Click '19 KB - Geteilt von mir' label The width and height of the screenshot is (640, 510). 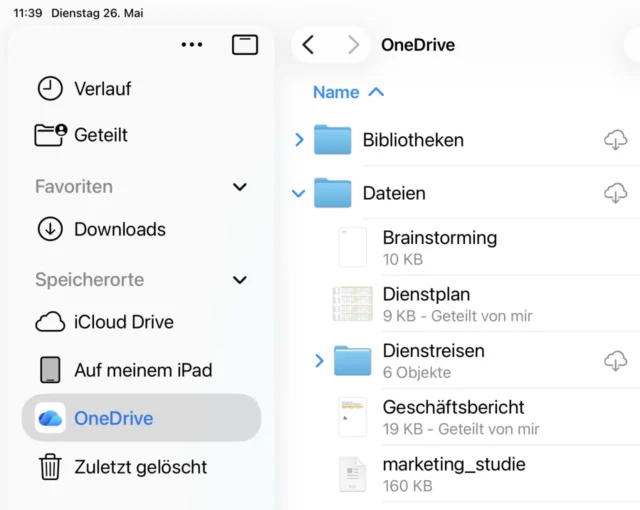(461, 429)
